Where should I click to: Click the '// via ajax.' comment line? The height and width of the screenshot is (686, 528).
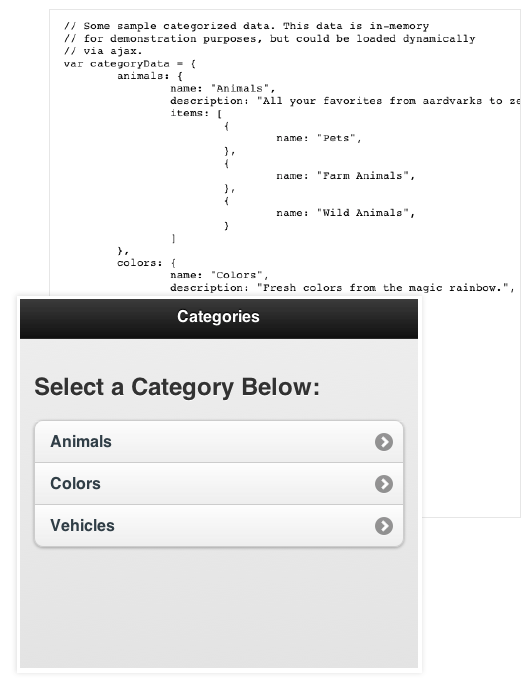[103, 51]
